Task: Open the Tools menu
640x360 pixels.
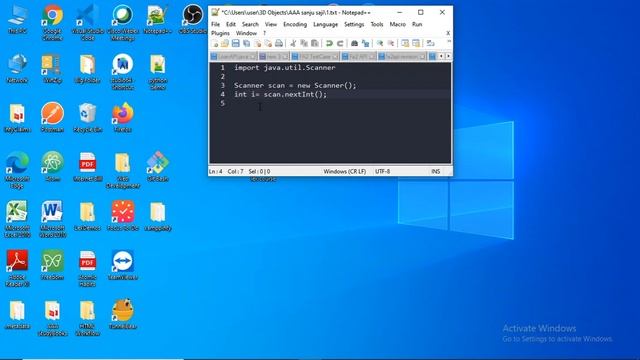Action: (377, 24)
